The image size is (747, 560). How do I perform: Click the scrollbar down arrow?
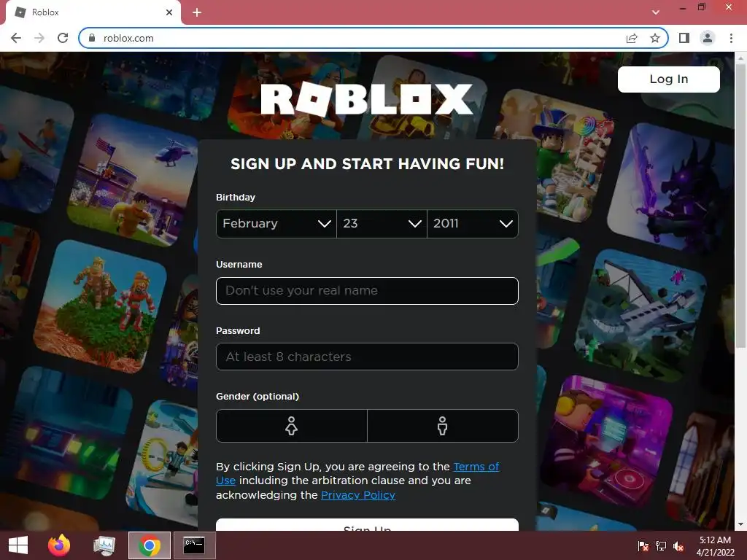tap(740, 524)
